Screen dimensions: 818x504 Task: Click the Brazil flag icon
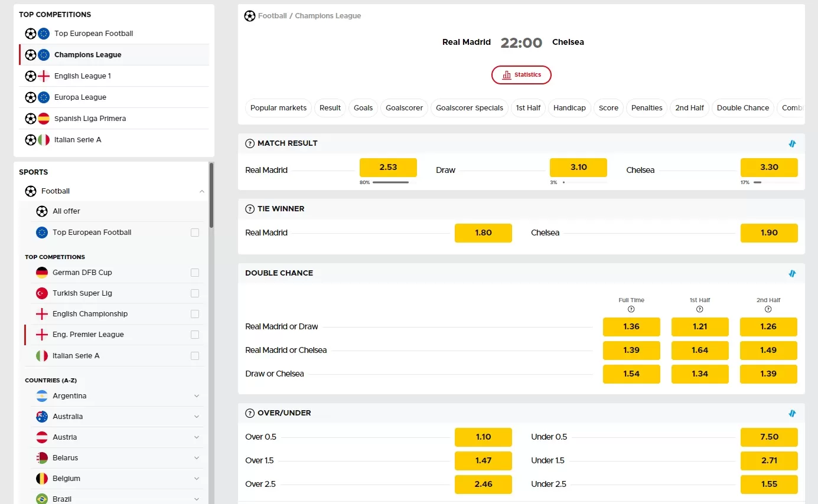click(42, 499)
